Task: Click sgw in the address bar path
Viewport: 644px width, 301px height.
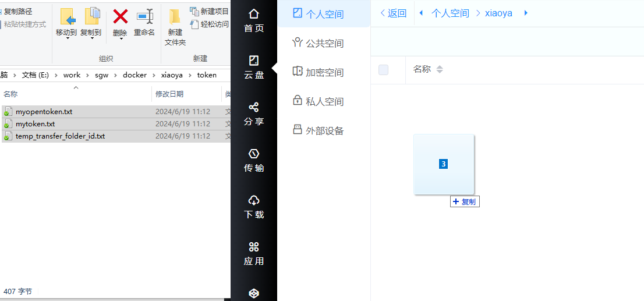Action: (101, 75)
